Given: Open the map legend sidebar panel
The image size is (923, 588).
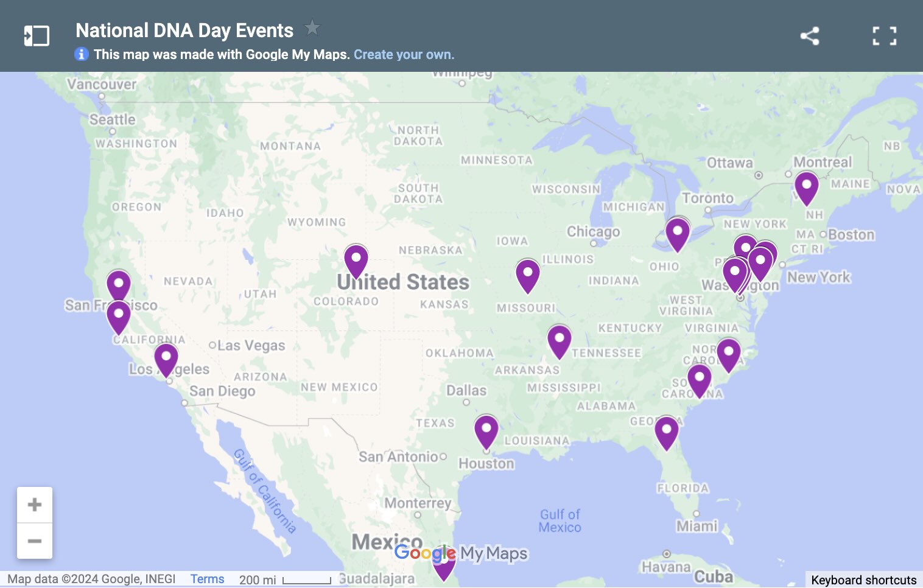Looking at the screenshot, I should click(x=37, y=36).
